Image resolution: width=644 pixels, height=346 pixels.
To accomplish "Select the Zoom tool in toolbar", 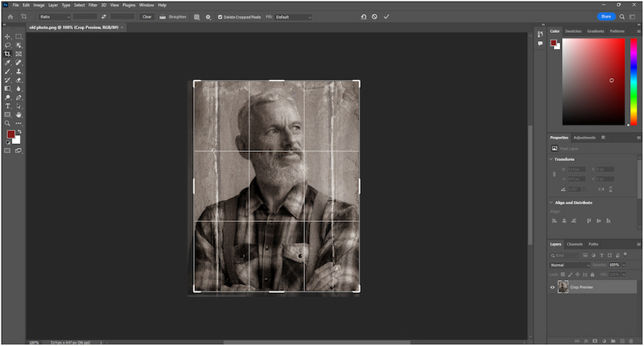I will (x=7, y=123).
